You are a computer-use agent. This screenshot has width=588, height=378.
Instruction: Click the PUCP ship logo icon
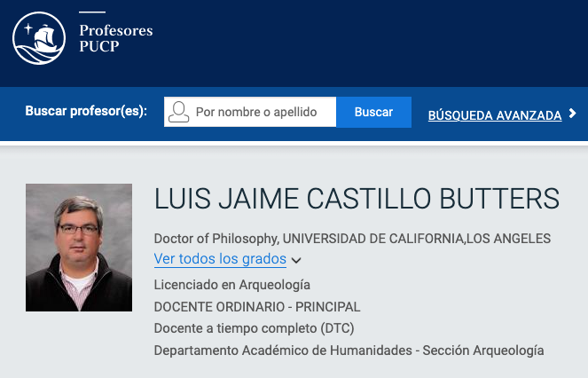40,38
